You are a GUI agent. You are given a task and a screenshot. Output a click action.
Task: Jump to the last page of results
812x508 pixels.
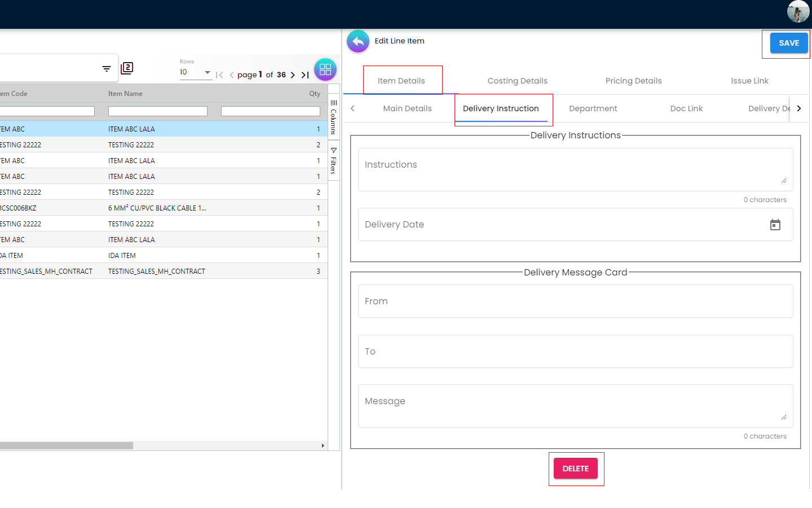(305, 75)
